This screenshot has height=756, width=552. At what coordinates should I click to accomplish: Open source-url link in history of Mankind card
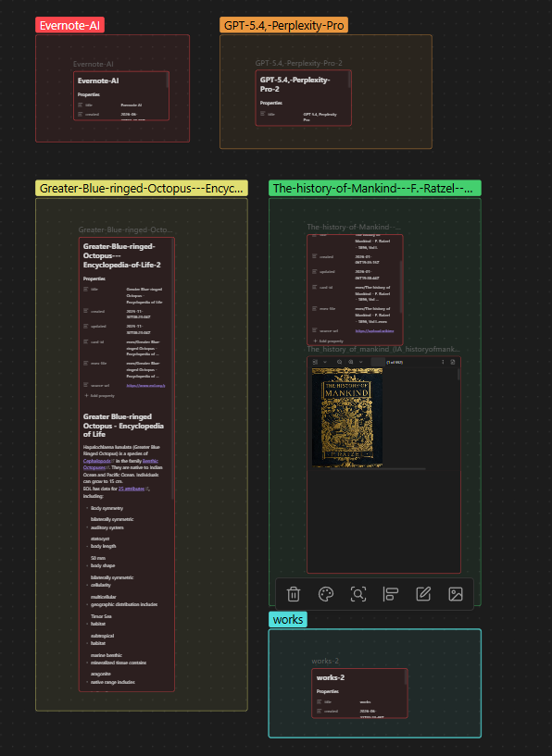[x=374, y=331]
